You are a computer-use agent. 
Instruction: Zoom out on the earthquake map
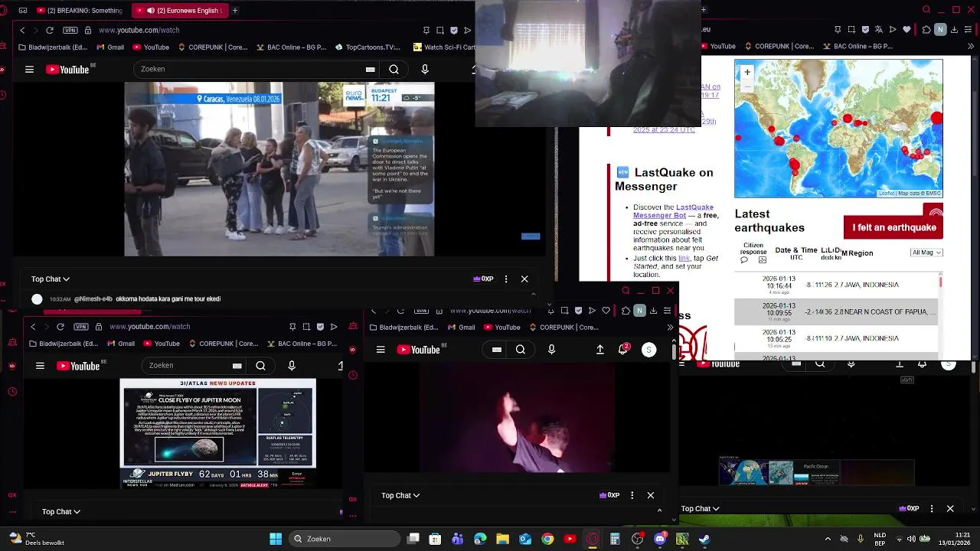pyautogui.click(x=747, y=86)
